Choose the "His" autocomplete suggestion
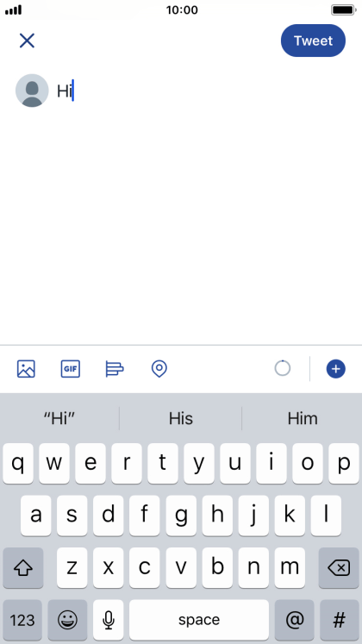 [x=181, y=418]
